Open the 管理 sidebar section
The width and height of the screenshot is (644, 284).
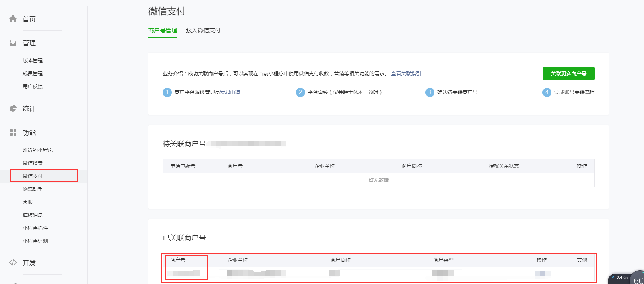click(29, 43)
